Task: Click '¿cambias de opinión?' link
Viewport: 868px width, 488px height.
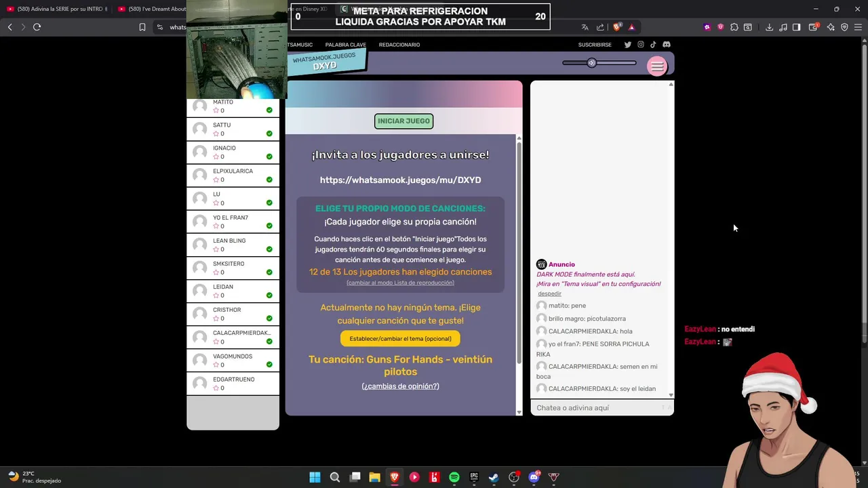Action: [400, 386]
